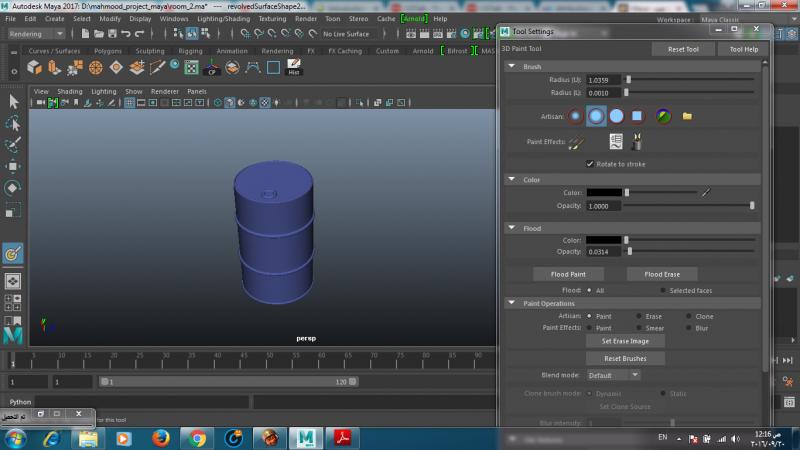Choose the solid Artisan brush profile

(616, 116)
